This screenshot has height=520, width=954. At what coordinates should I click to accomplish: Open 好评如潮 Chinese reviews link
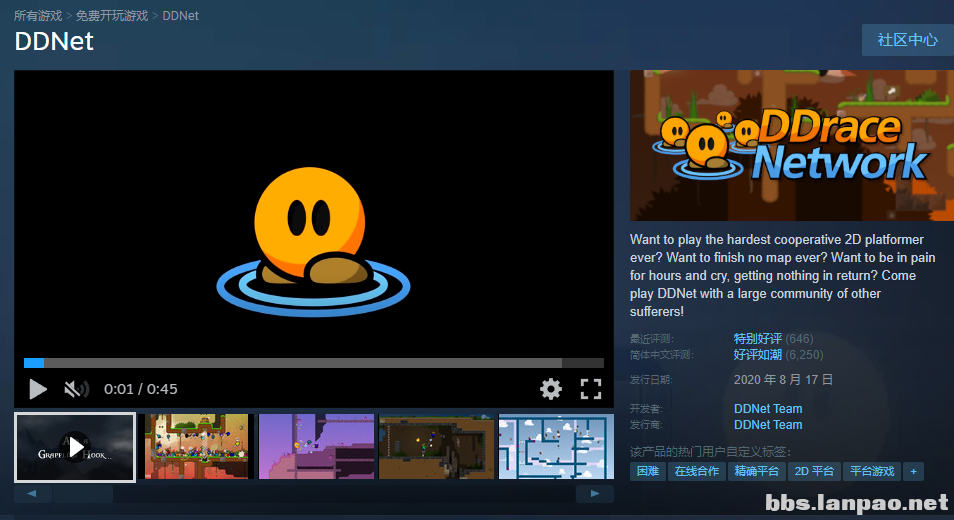757,355
